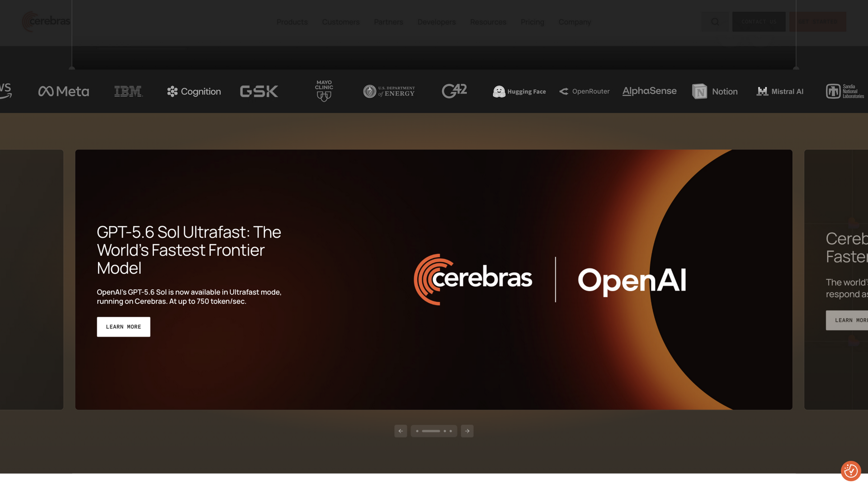The image size is (868, 488).
Task: Open the Developers menu
Action: click(x=437, y=22)
